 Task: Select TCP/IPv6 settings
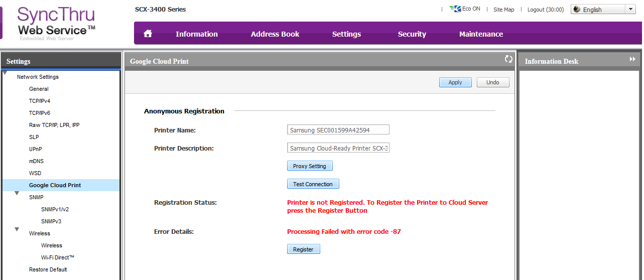coord(40,113)
